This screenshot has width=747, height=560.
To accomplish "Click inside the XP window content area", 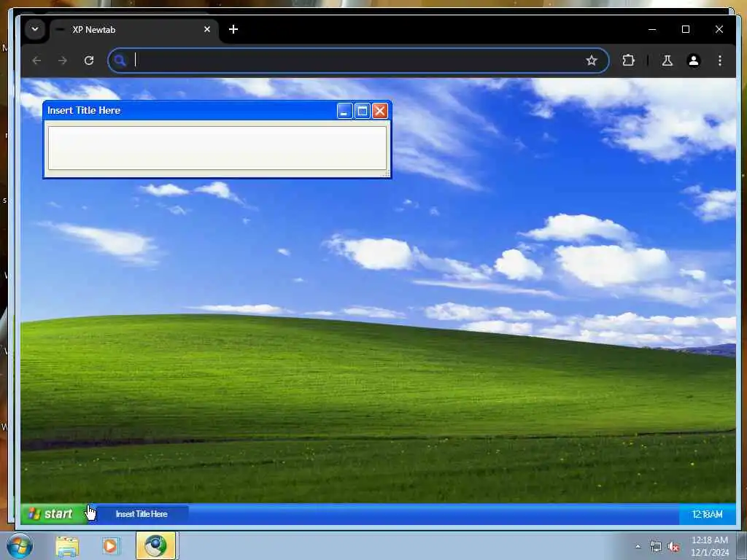I will pyautogui.click(x=217, y=147).
